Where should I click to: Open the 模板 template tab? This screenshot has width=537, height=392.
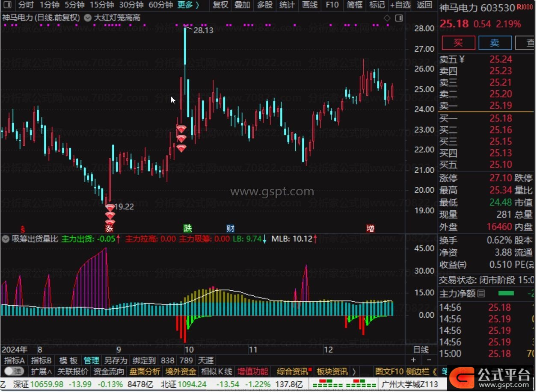(x=68, y=360)
